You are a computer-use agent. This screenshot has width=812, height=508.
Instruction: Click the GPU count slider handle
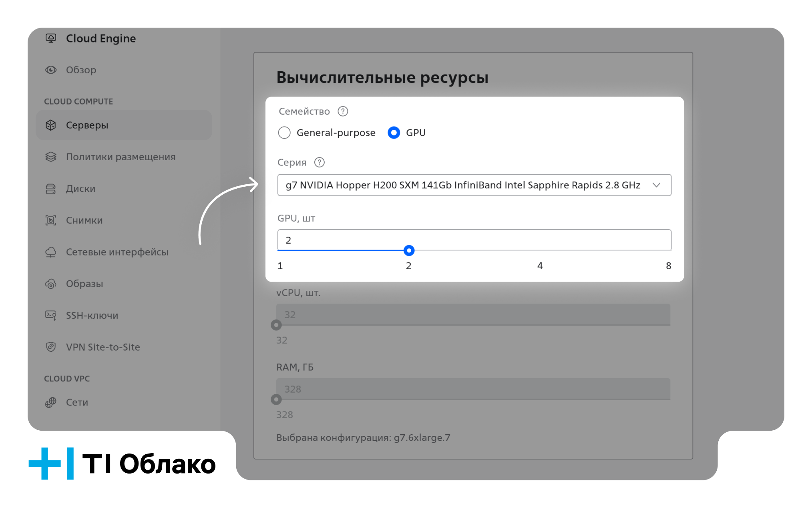tap(409, 251)
